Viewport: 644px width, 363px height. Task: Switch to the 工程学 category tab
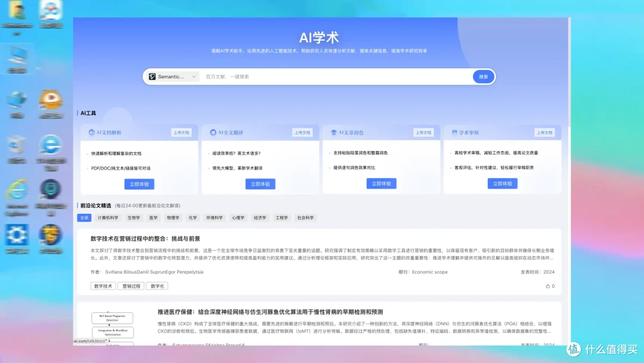click(x=281, y=218)
